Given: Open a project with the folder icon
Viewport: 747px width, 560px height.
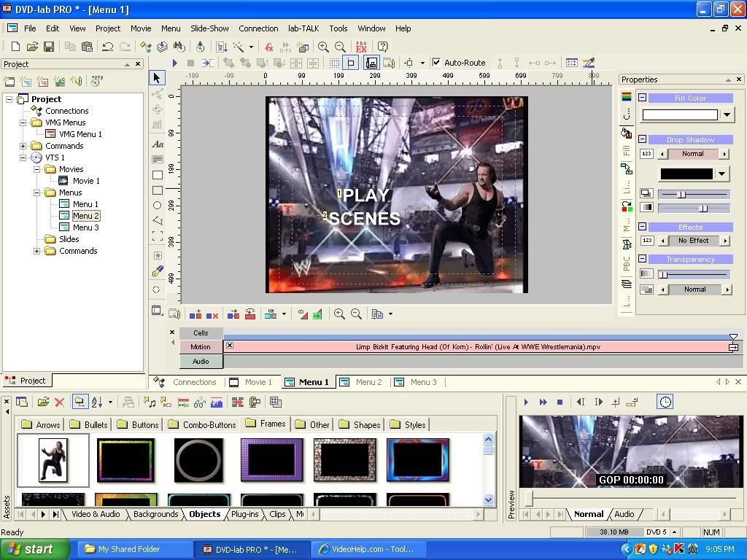Looking at the screenshot, I should (x=32, y=47).
